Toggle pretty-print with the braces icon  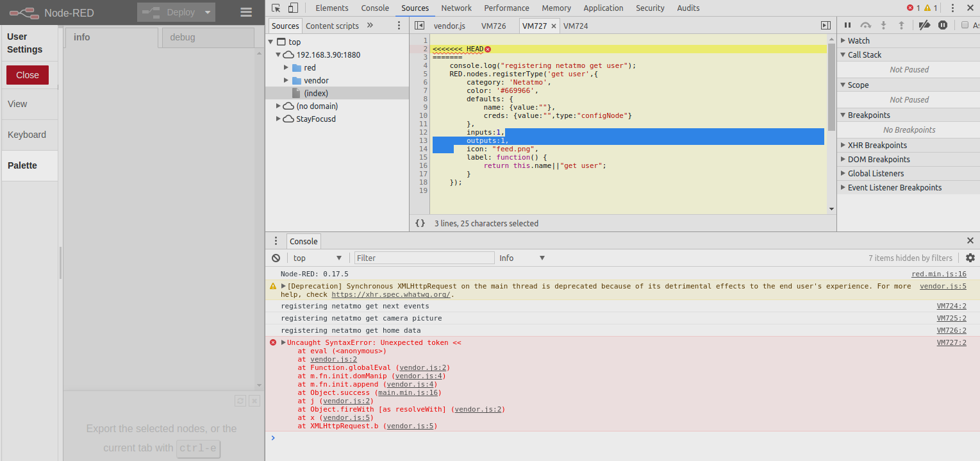420,223
